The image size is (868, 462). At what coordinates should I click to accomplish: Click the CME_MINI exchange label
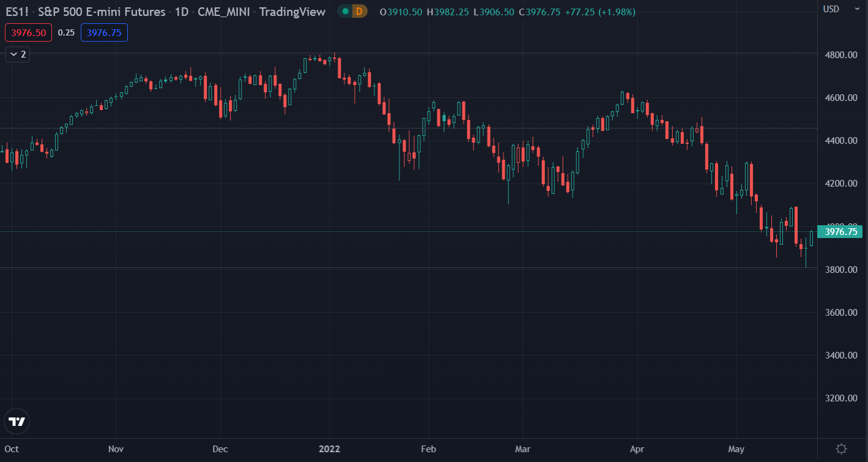point(224,12)
